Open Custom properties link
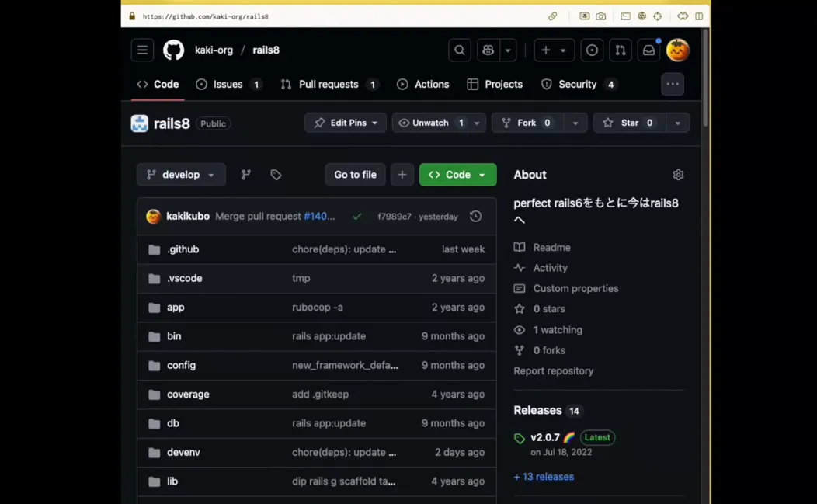The height and width of the screenshot is (504, 817). click(x=566, y=288)
